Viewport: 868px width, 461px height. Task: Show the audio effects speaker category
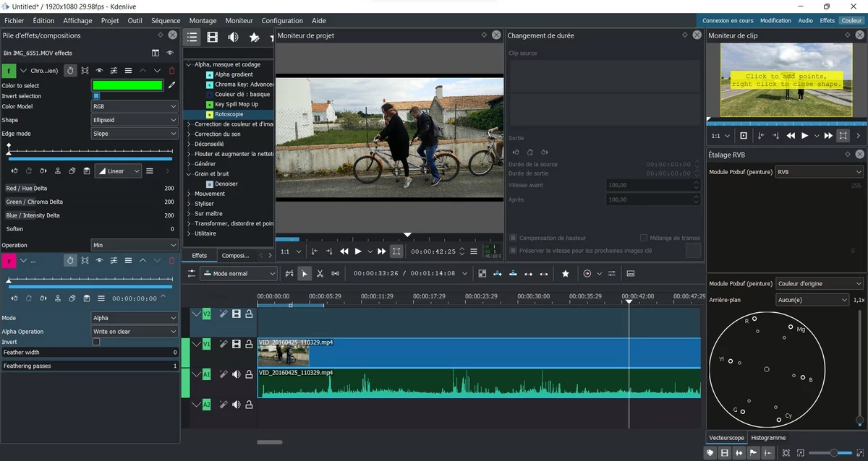[233, 37]
